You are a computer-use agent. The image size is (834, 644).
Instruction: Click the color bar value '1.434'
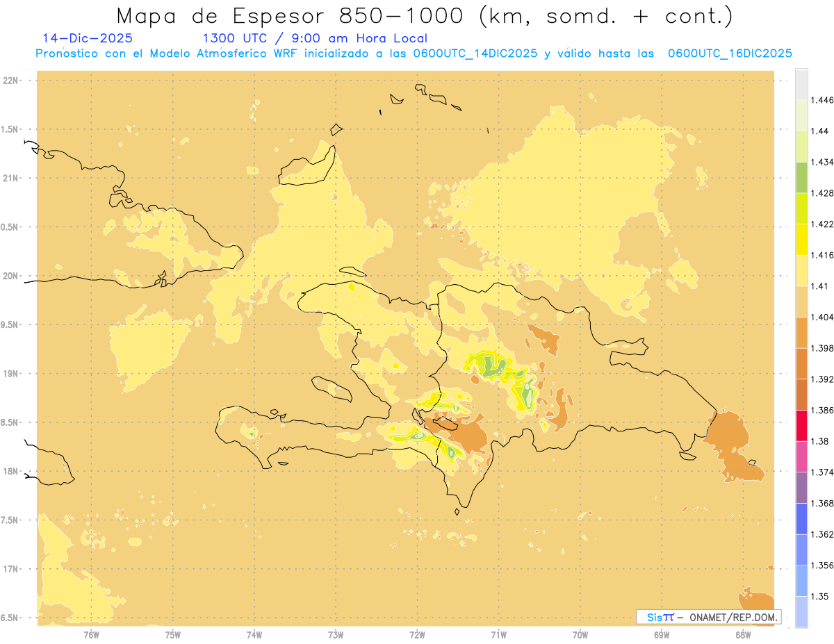[x=822, y=162]
